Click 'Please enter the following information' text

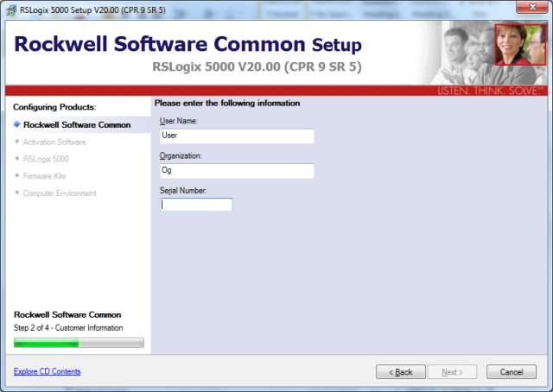click(227, 103)
